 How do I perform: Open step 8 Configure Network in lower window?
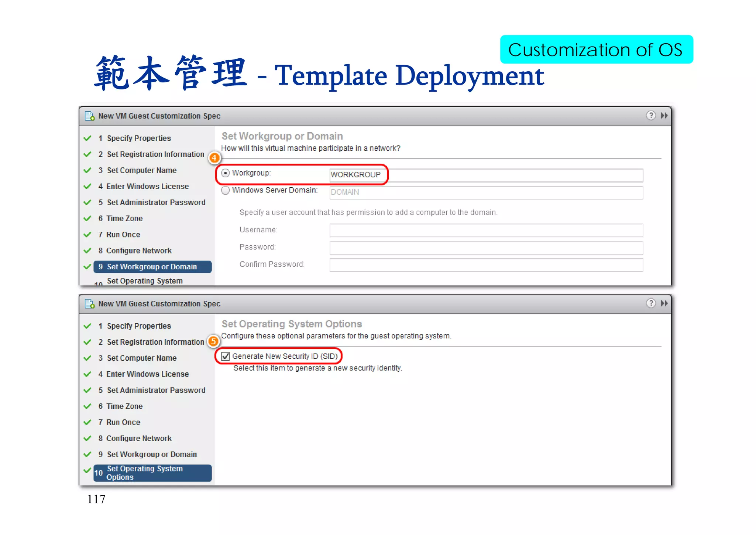(135, 438)
